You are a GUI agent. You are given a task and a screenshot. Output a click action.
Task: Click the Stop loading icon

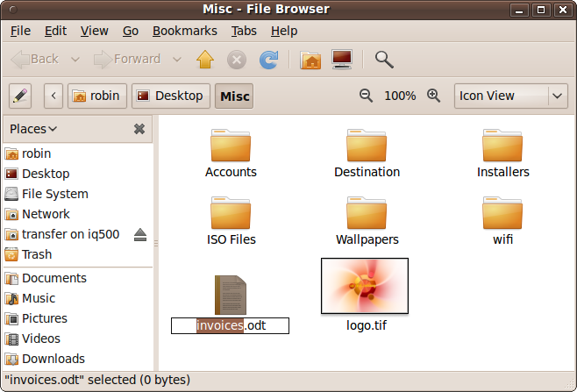(x=237, y=60)
